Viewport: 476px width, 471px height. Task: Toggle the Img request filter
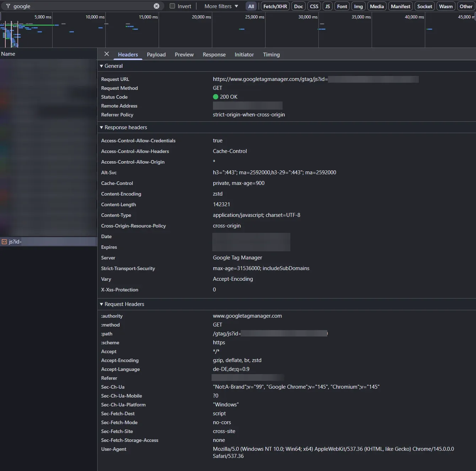(x=358, y=6)
